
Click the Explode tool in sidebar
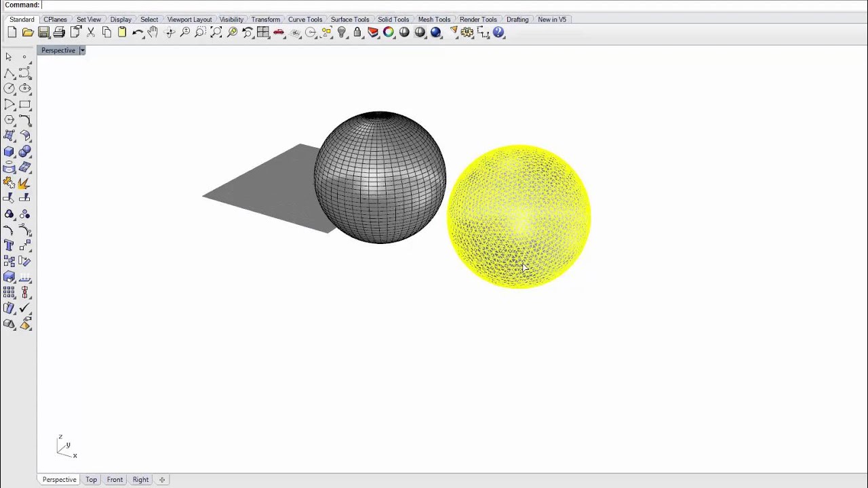point(25,183)
